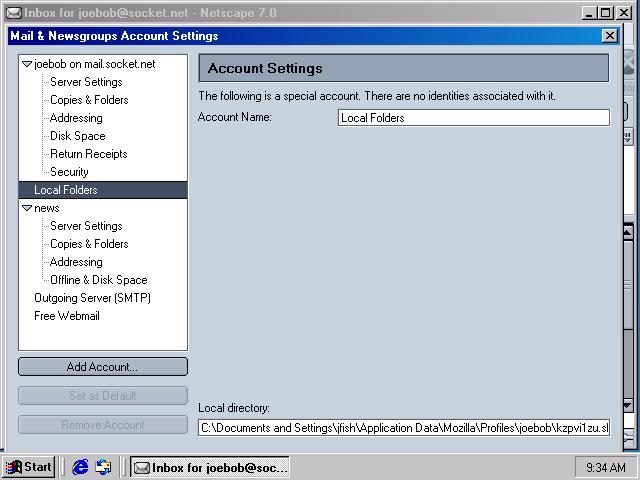Screen dimensions: 640x480
Task: Launch Internet Explorer from quick launch
Action: (x=80, y=467)
